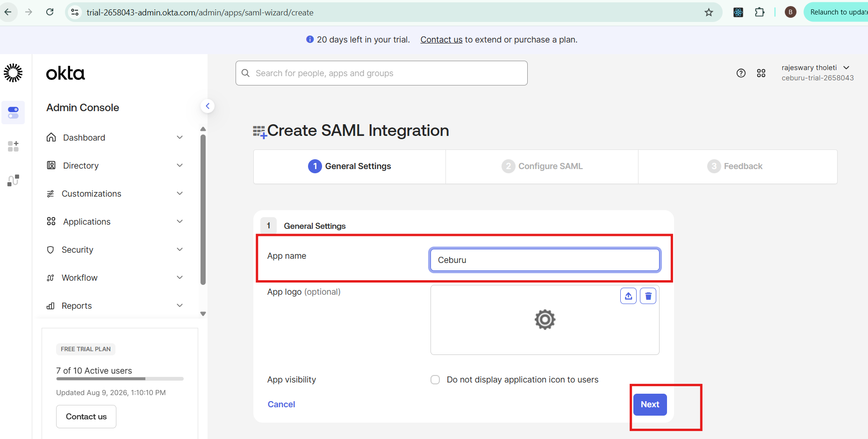Screen dimensions: 868x439
Task: Open the help question mark icon
Action: point(741,73)
